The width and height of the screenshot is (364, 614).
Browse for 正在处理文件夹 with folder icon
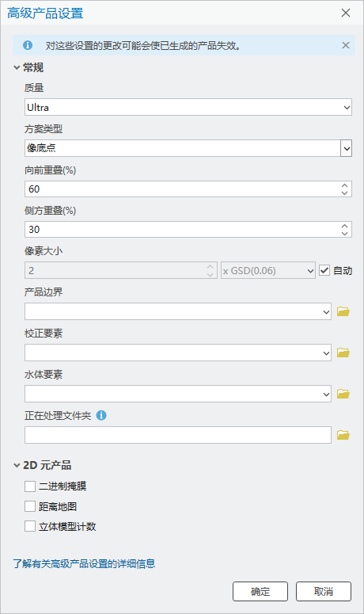[x=343, y=435]
